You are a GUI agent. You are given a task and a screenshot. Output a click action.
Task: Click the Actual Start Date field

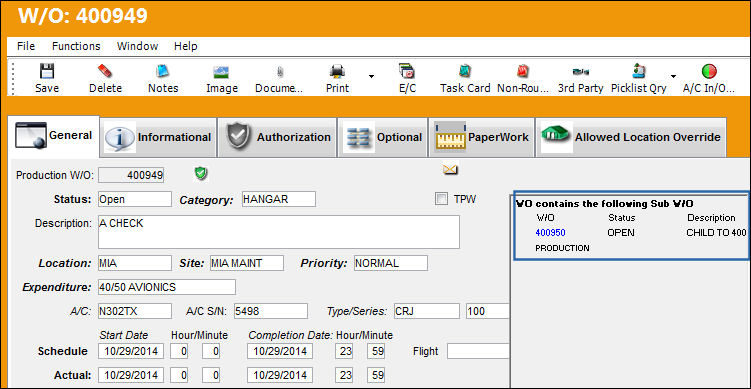[x=131, y=375]
